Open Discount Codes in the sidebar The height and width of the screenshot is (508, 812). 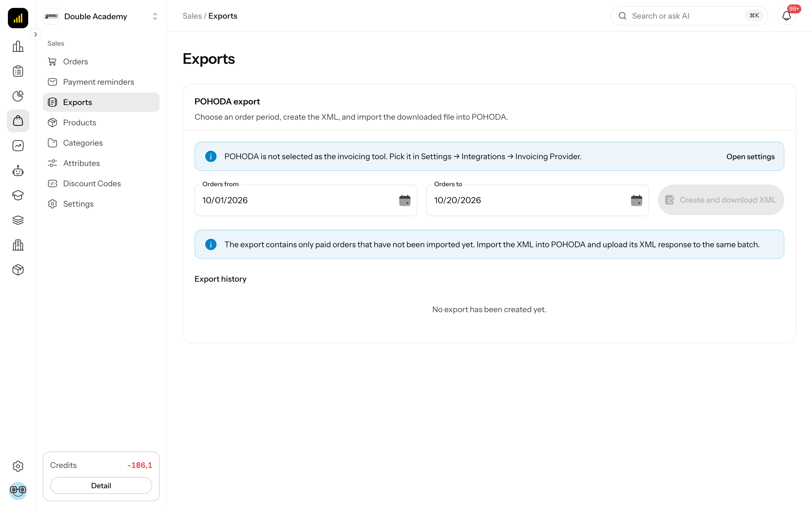pyautogui.click(x=101, y=183)
